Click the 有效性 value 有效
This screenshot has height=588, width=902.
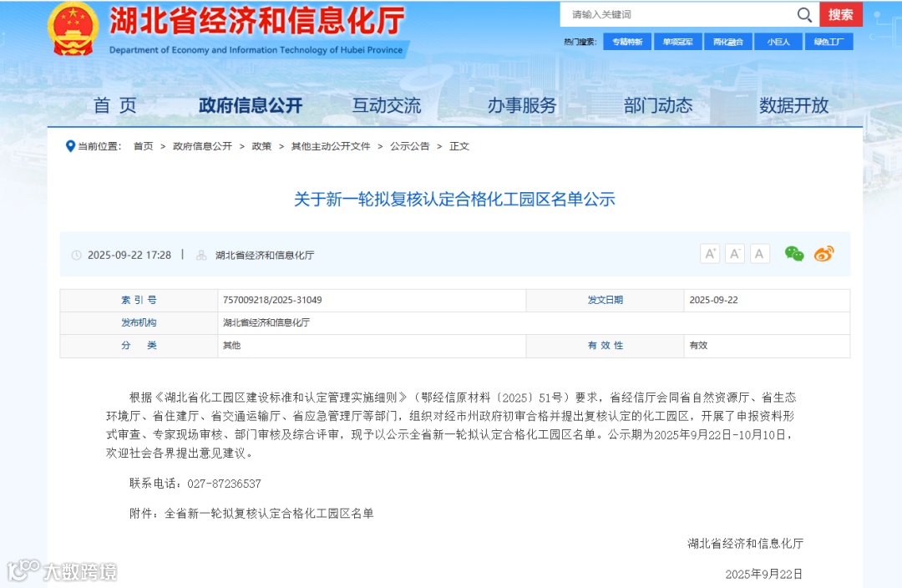pyautogui.click(x=698, y=345)
